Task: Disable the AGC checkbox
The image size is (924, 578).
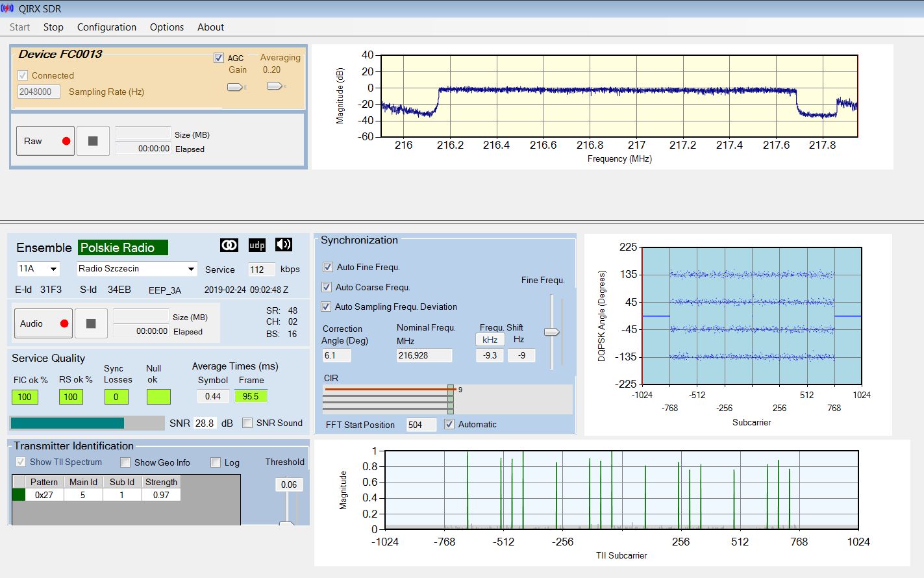Action: tap(219, 58)
